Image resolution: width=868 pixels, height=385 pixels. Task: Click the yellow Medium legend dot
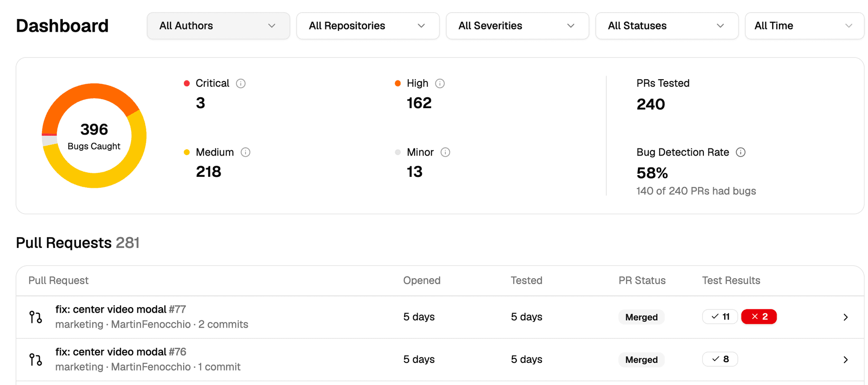click(187, 152)
